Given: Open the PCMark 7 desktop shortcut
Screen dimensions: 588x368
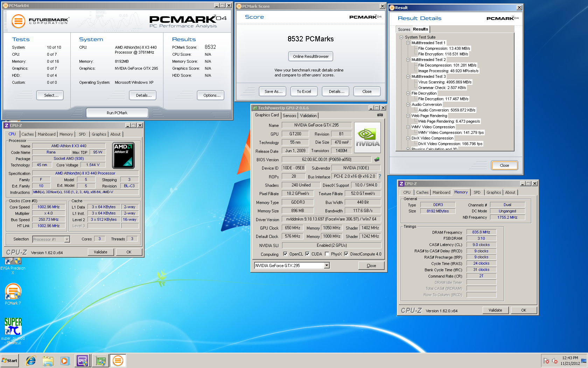Looking at the screenshot, I should click(x=13, y=294).
